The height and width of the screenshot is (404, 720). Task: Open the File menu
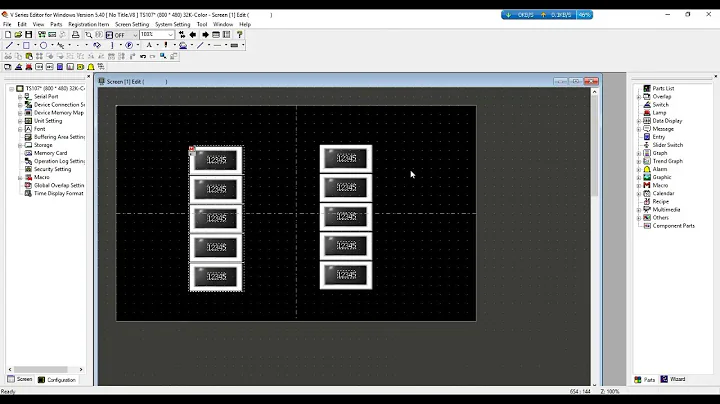(x=7, y=24)
